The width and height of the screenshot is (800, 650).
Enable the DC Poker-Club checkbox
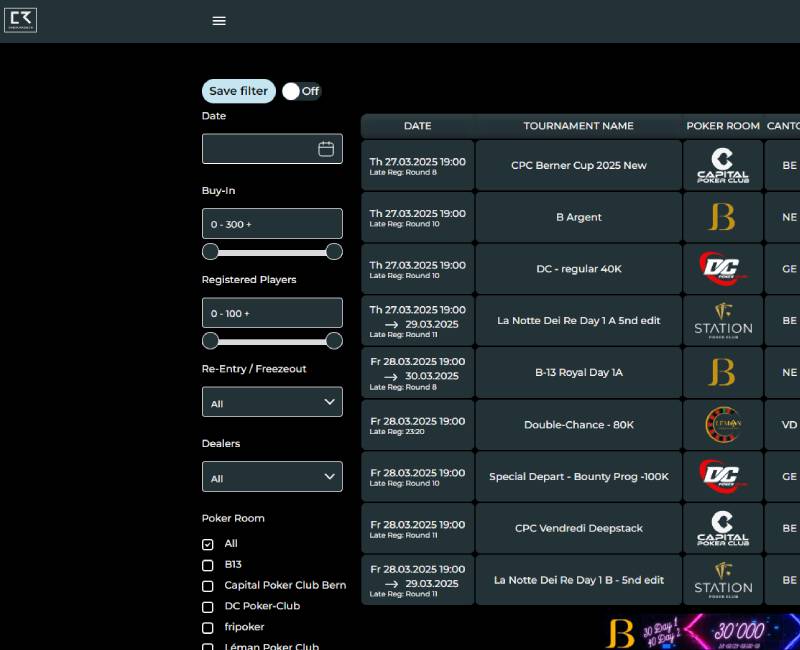pos(208,607)
